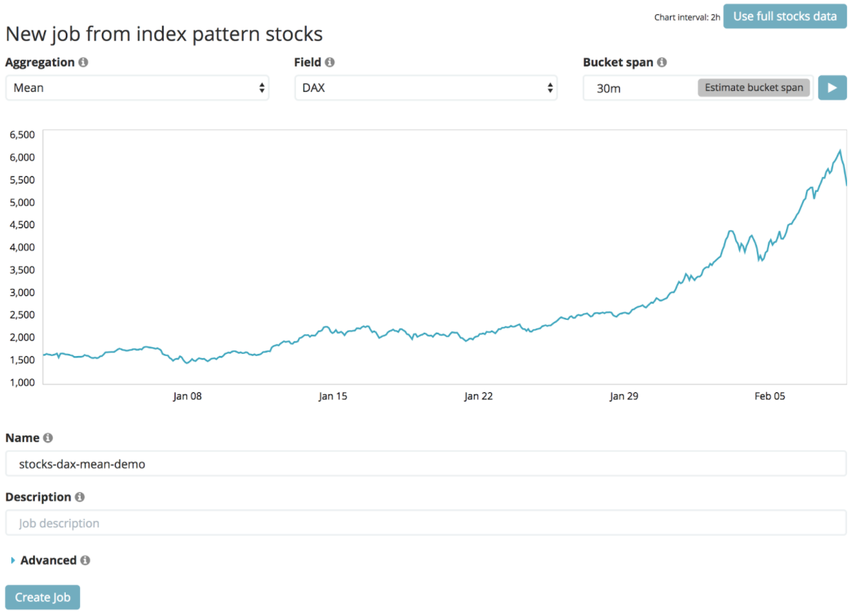
Task: Click the Name field containing stocks-dax-mean-demo
Action: 426,464
